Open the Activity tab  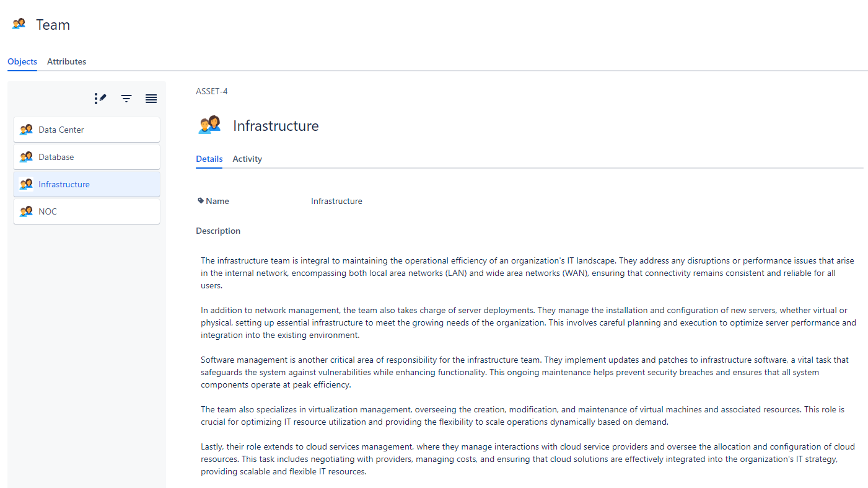click(247, 159)
